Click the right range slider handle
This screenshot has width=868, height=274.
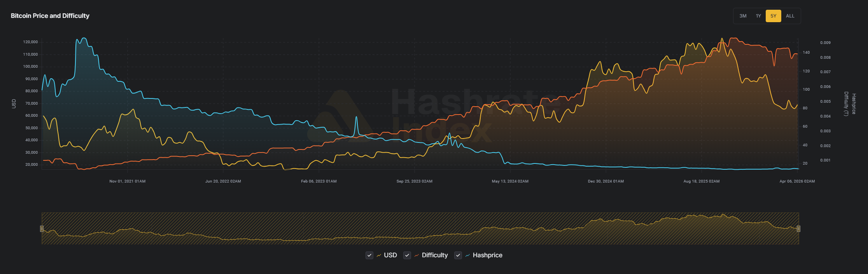pos(798,229)
